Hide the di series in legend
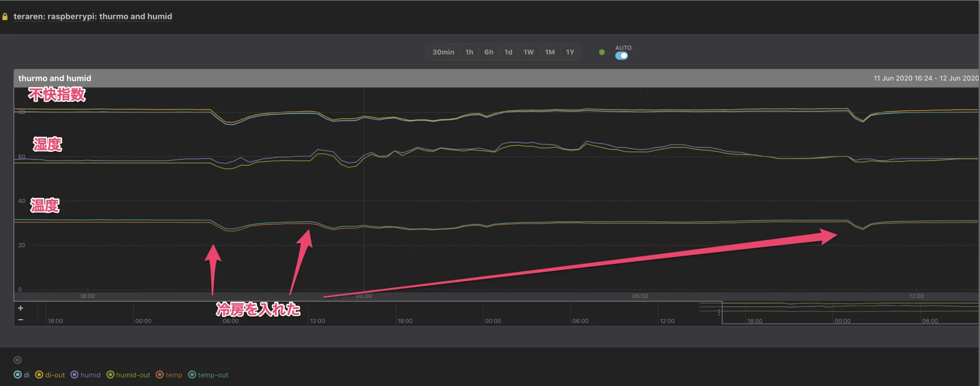The width and height of the screenshot is (980, 386). pos(21,375)
